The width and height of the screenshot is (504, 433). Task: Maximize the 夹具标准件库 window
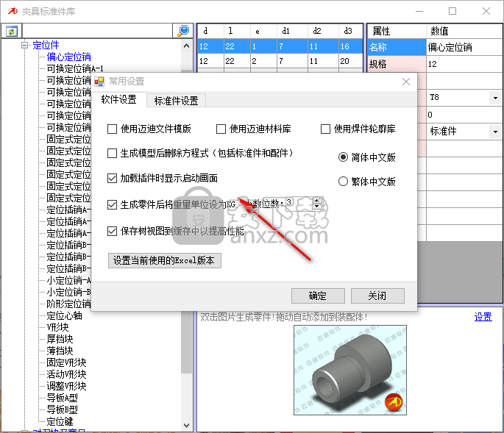click(x=452, y=11)
